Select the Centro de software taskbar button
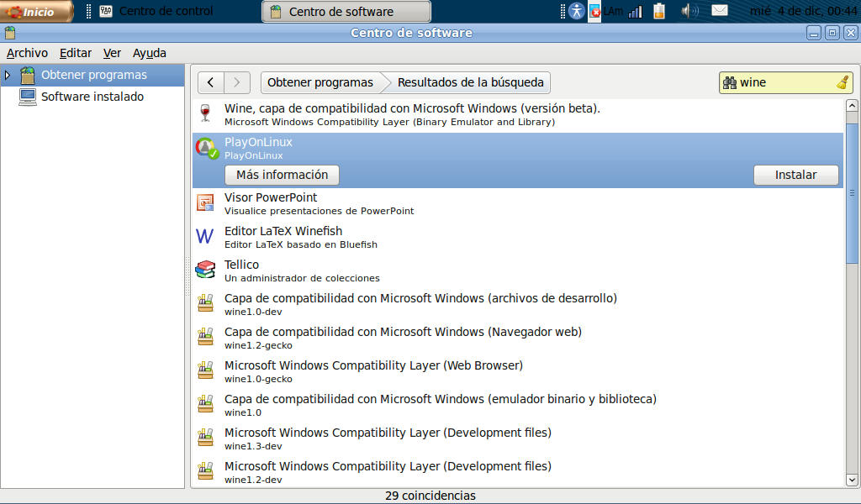861x504 pixels. click(346, 12)
